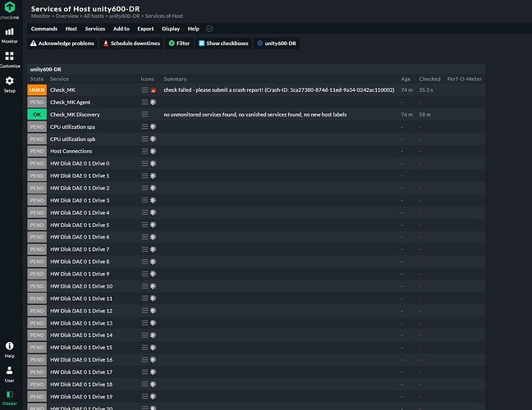Open the Setup gear menu
532x410 pixels.
9,83
